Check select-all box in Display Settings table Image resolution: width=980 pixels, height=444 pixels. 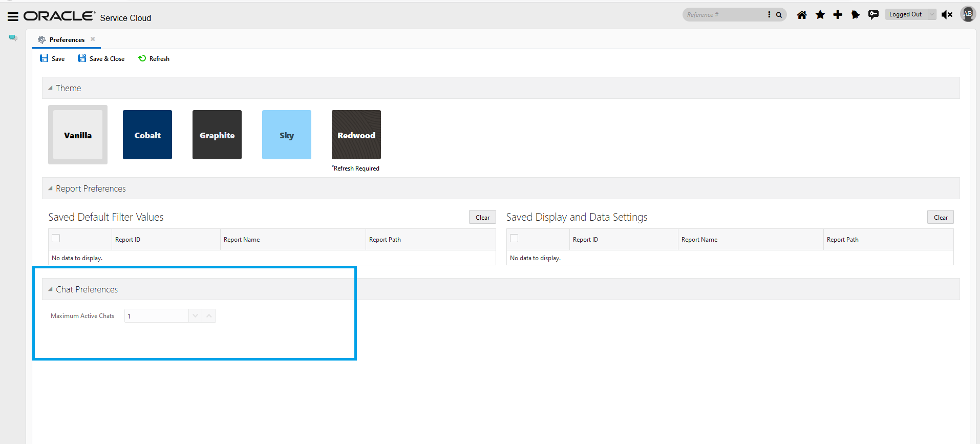point(514,238)
